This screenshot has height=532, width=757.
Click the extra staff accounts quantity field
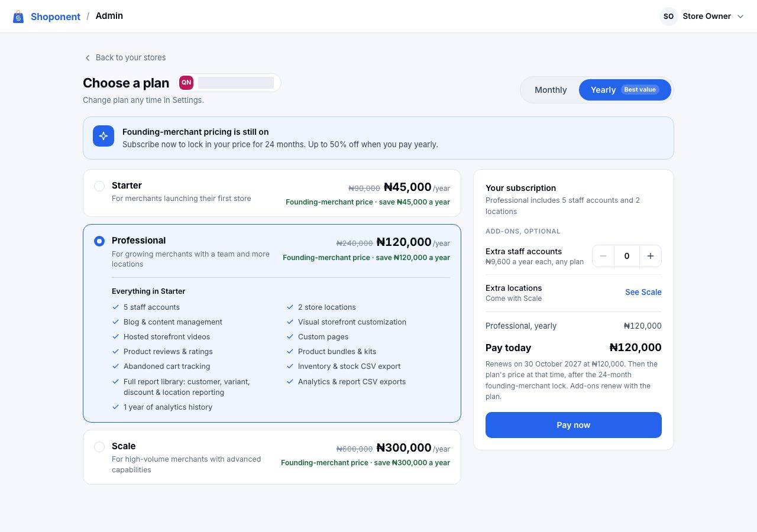point(627,256)
